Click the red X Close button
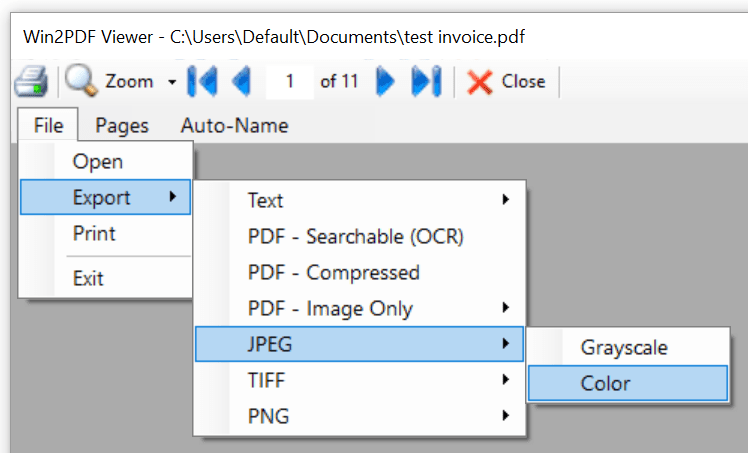This screenshot has width=748, height=453. 506,82
